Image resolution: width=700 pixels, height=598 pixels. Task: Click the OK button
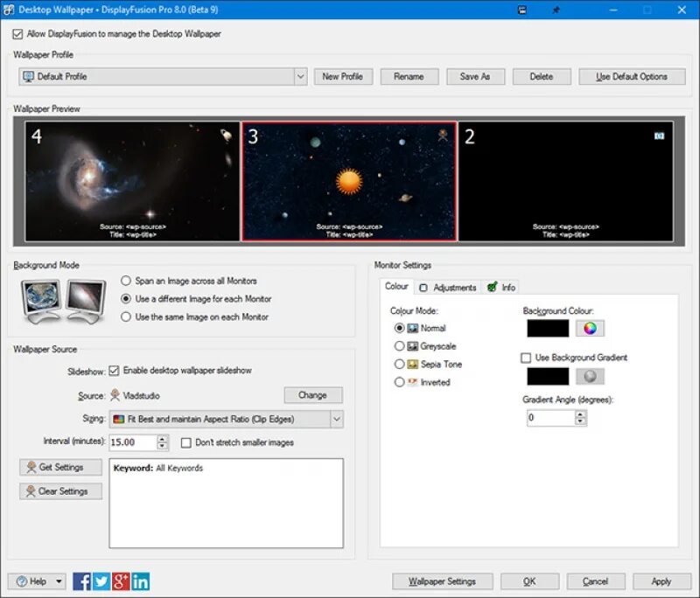tap(529, 581)
